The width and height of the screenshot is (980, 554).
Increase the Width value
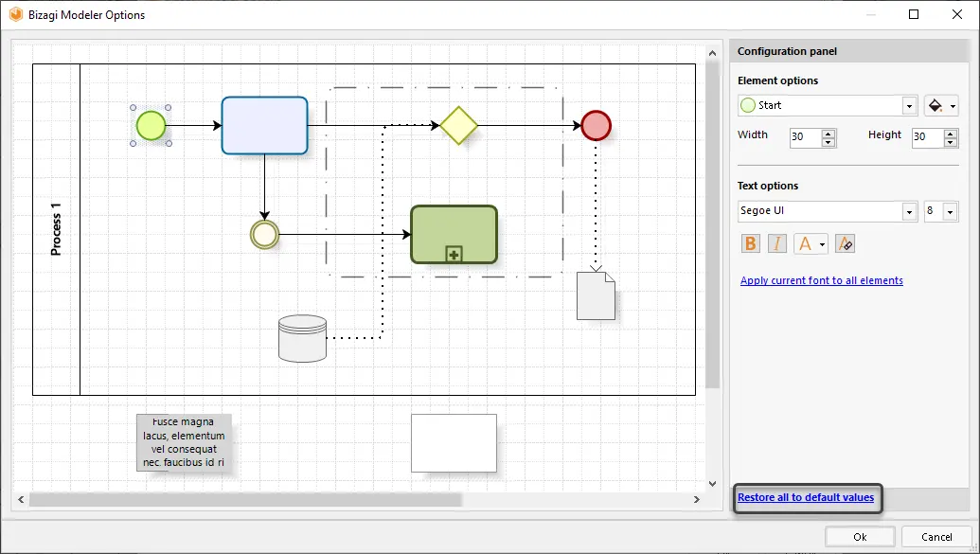[x=829, y=133]
